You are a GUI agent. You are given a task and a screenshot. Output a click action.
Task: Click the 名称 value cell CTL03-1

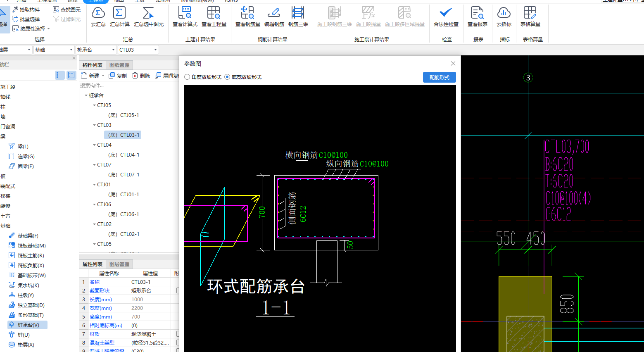pos(150,282)
